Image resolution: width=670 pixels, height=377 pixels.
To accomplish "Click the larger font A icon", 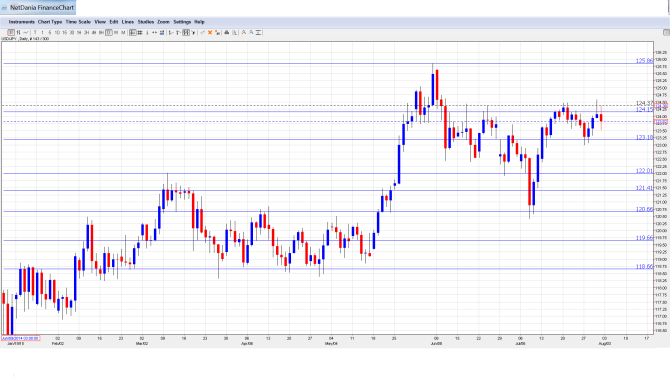I will (x=244, y=32).
